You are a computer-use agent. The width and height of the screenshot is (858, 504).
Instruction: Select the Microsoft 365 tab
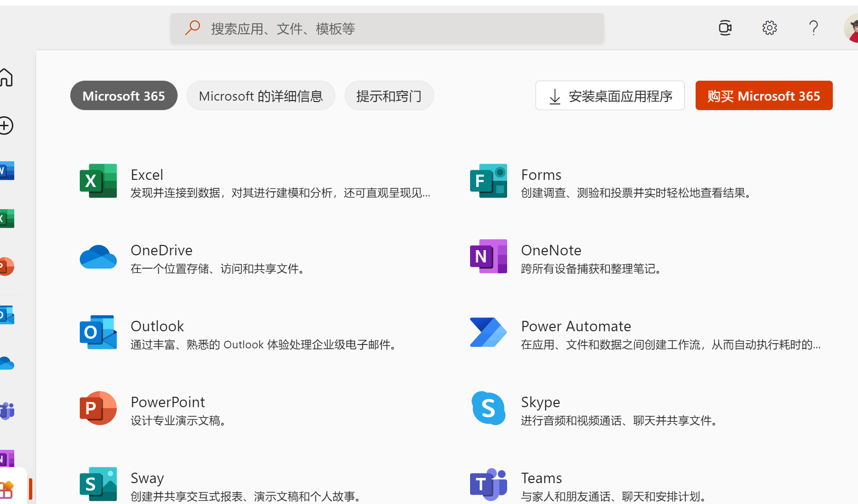click(124, 95)
